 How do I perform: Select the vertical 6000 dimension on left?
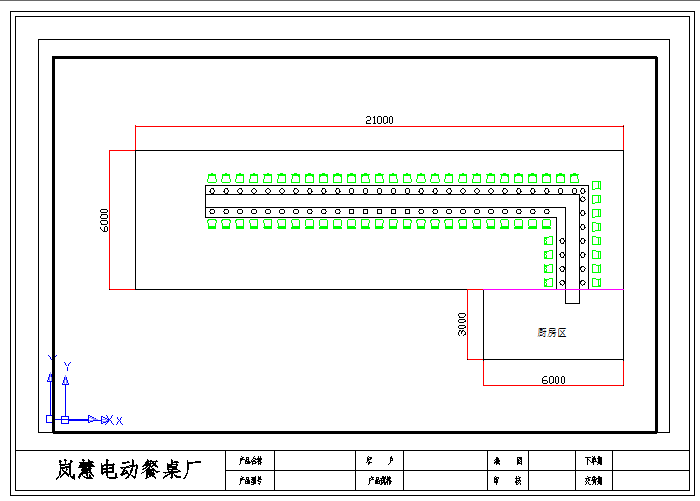click(x=104, y=220)
